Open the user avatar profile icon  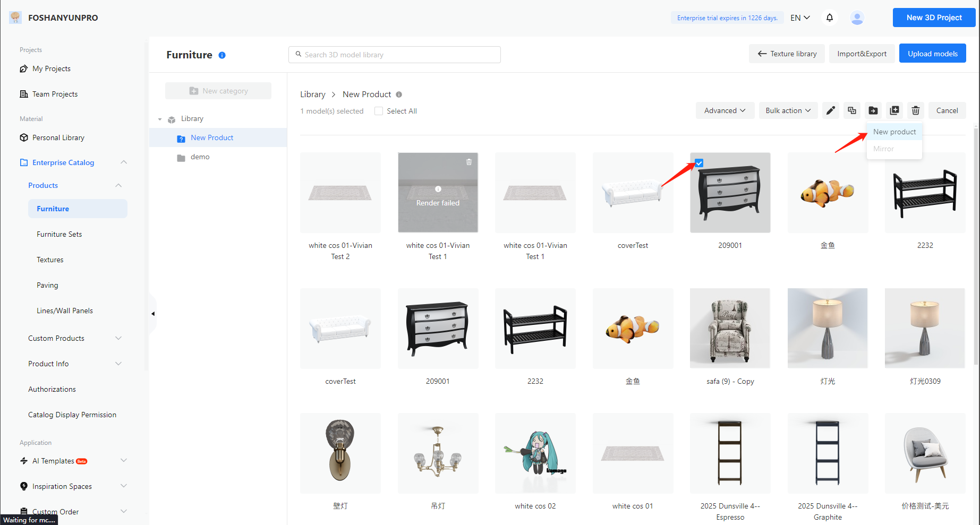[x=857, y=18]
